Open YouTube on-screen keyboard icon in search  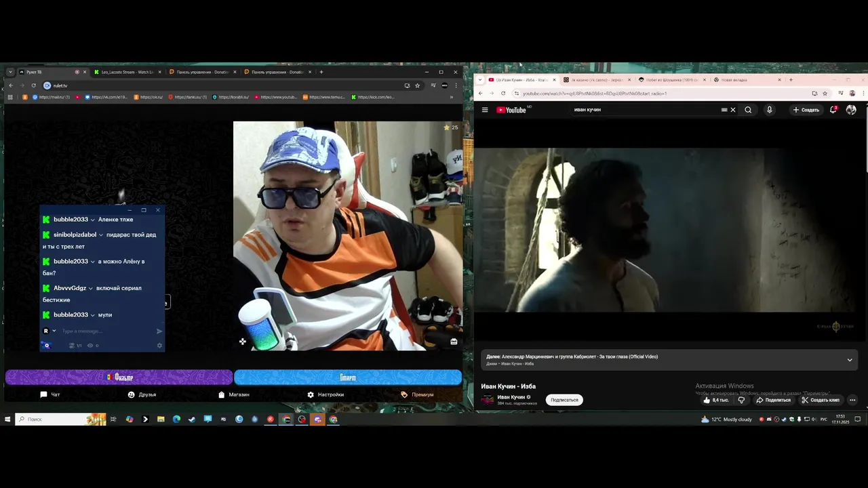[x=724, y=110]
